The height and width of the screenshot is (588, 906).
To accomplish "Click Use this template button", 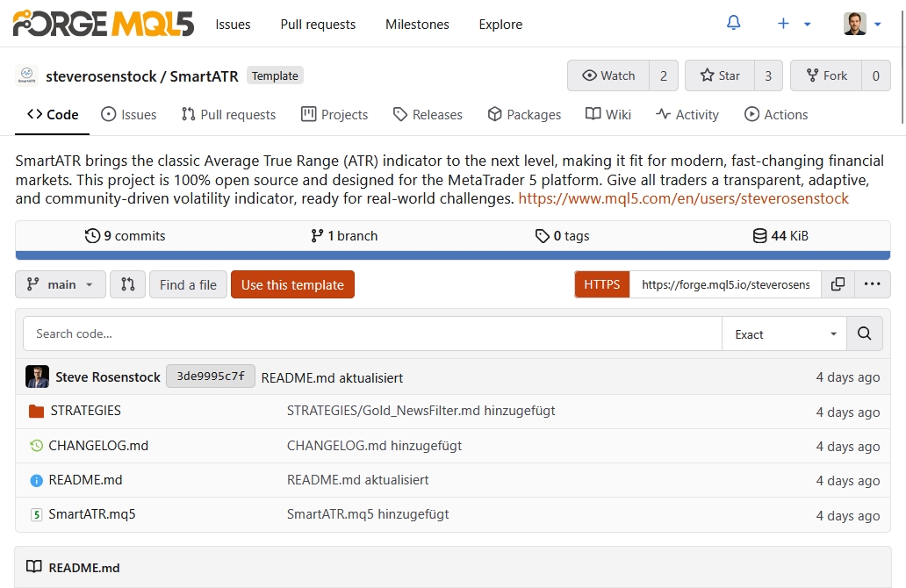I will (292, 284).
